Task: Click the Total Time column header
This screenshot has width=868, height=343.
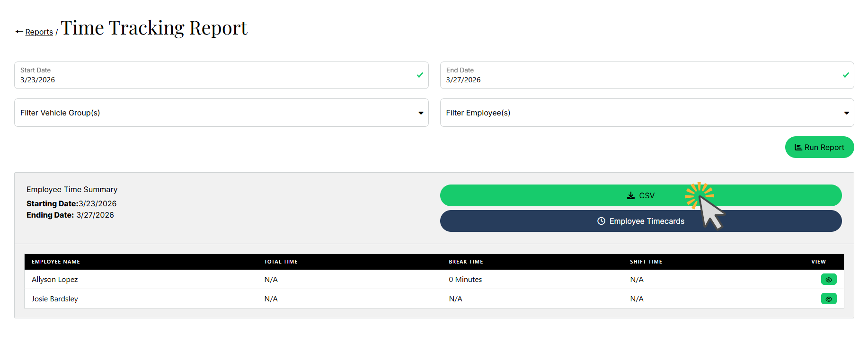Action: [281, 262]
